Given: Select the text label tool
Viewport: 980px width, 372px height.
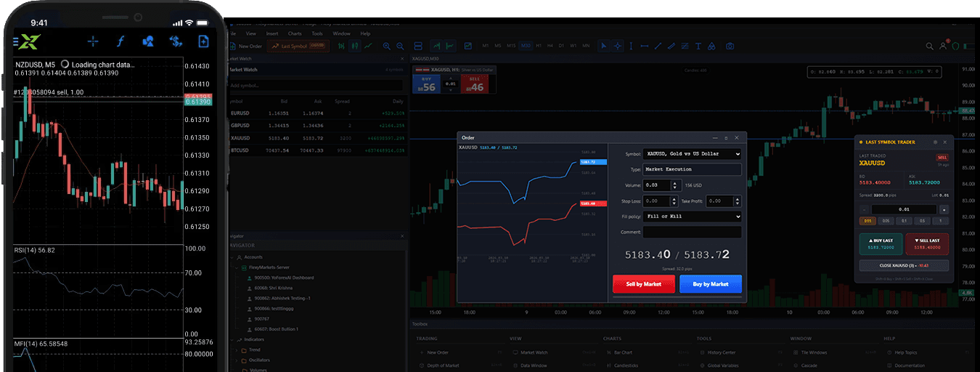Looking at the screenshot, I should click(x=698, y=46).
